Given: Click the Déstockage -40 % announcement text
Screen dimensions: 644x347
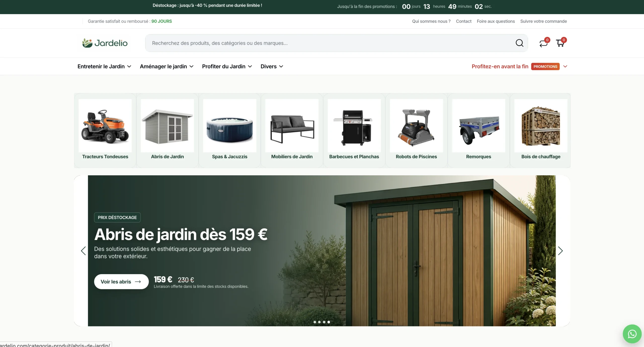Looking at the screenshot, I should coord(207,6).
